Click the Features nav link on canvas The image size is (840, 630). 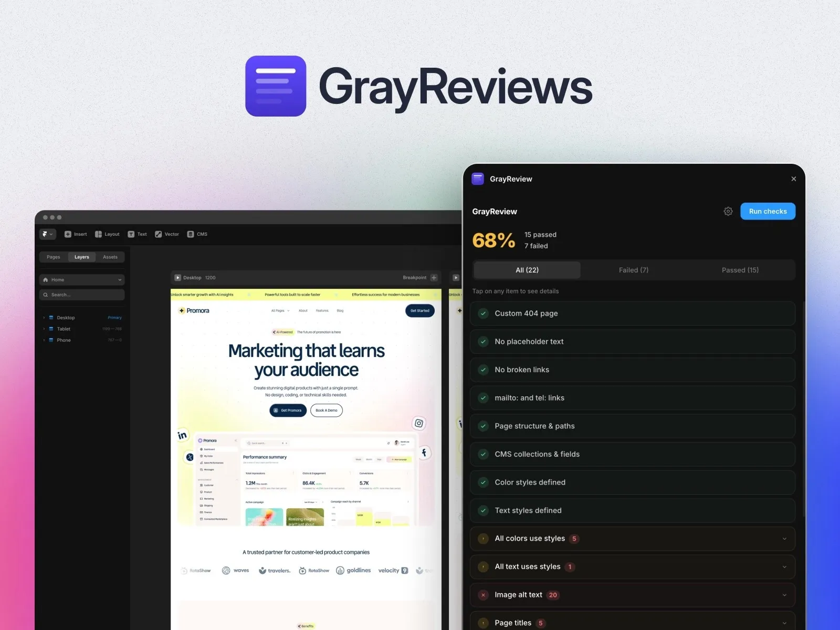[x=322, y=311]
